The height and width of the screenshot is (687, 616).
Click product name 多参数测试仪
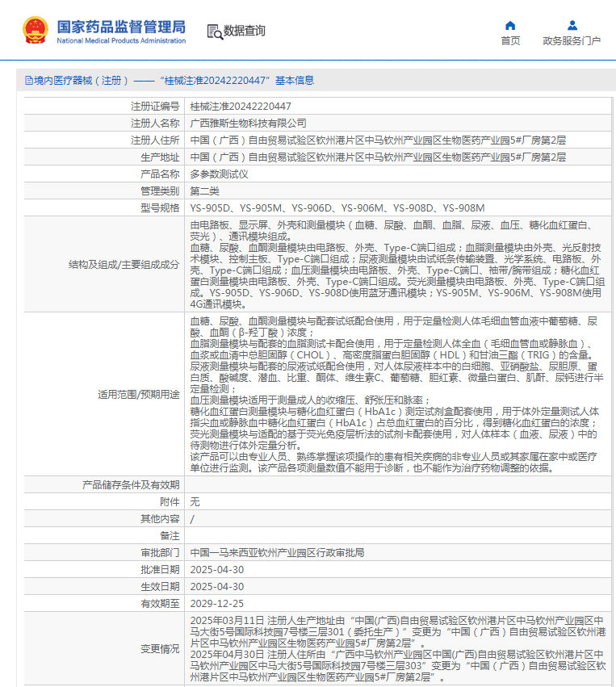click(x=219, y=174)
